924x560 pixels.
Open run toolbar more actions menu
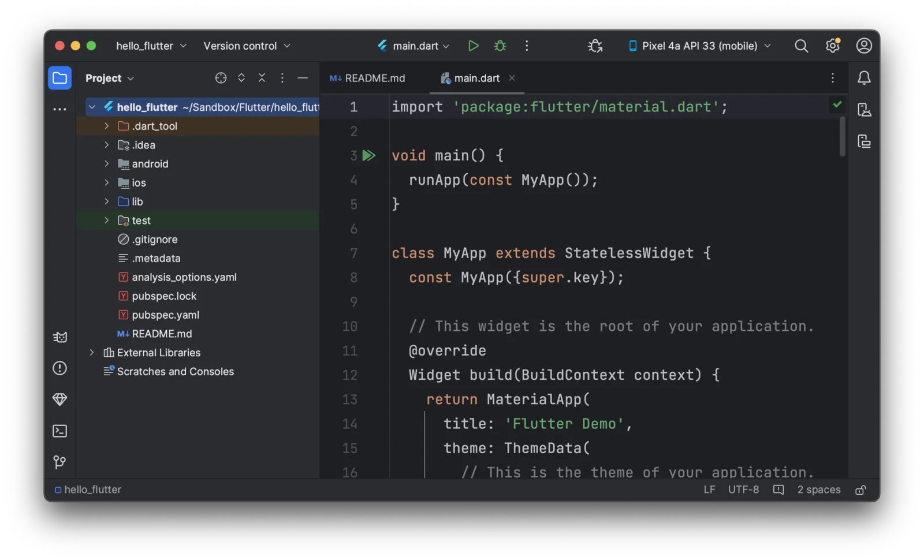(527, 46)
